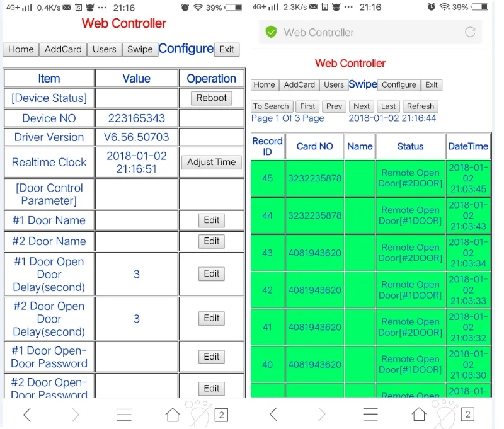Open Home tab on Swipe page
Viewport: 504px width, 429px height.
click(x=264, y=85)
